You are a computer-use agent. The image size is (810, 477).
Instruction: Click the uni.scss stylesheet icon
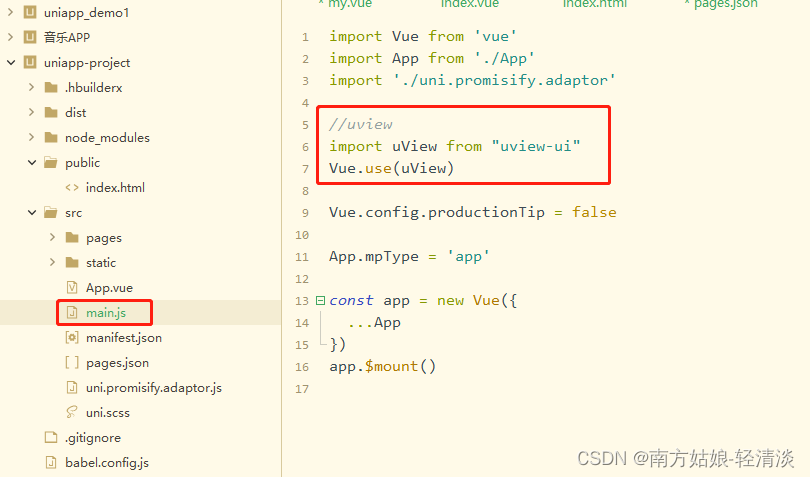click(x=72, y=412)
